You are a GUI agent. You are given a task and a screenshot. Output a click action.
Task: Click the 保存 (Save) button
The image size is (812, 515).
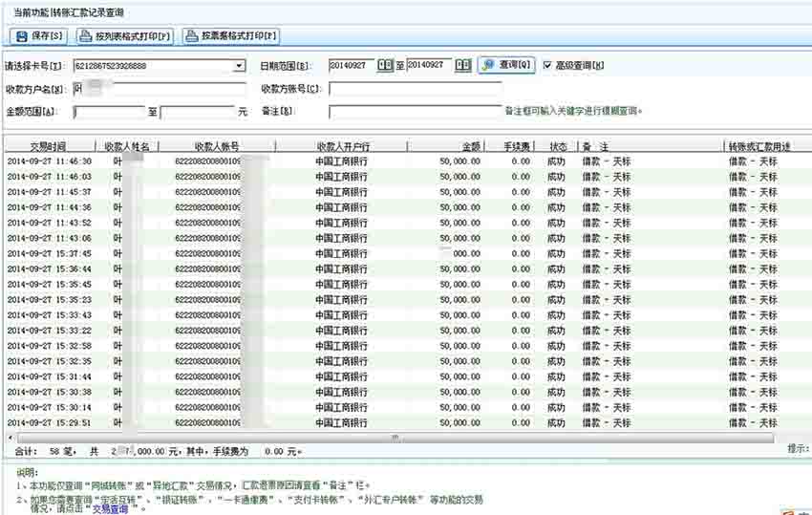pyautogui.click(x=39, y=36)
